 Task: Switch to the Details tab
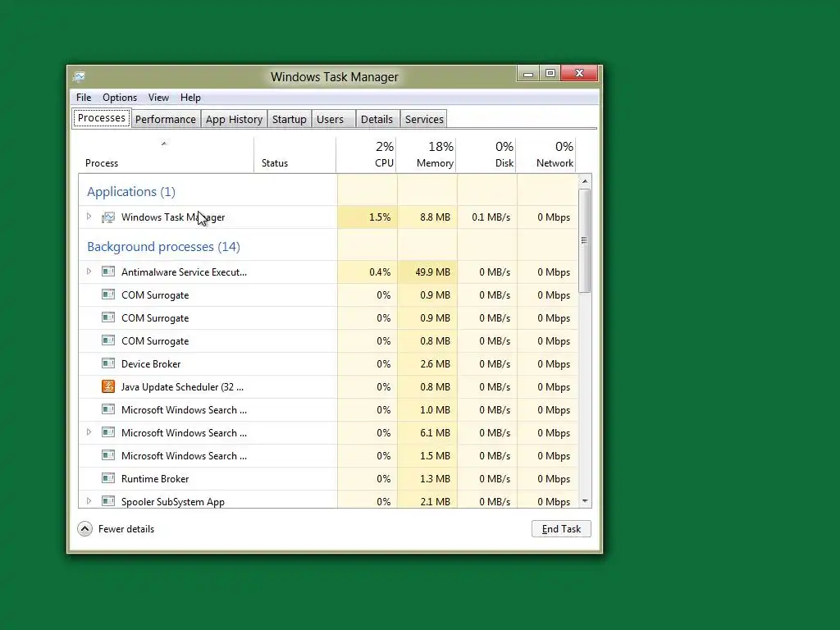click(x=377, y=120)
